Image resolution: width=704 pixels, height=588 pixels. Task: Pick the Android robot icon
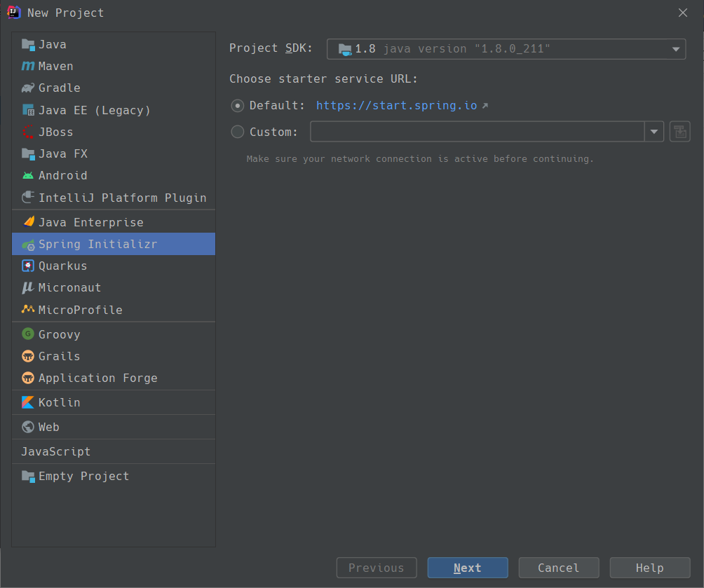tap(28, 176)
